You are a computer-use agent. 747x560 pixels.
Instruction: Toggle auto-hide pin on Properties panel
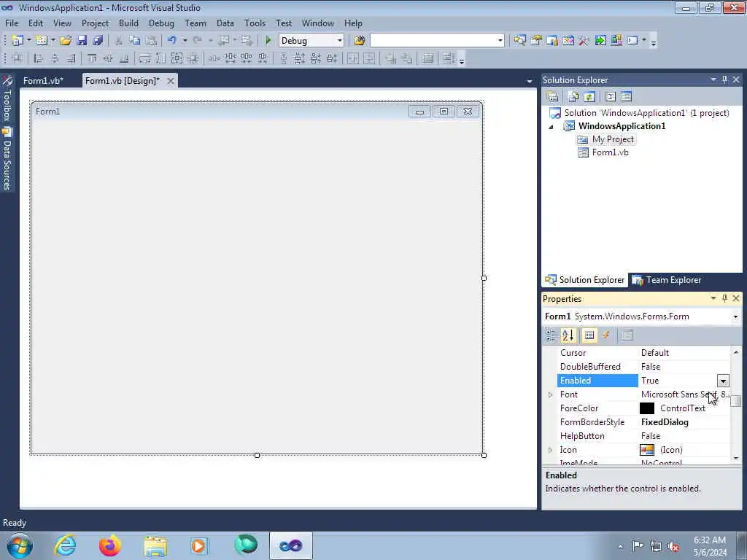click(x=724, y=298)
